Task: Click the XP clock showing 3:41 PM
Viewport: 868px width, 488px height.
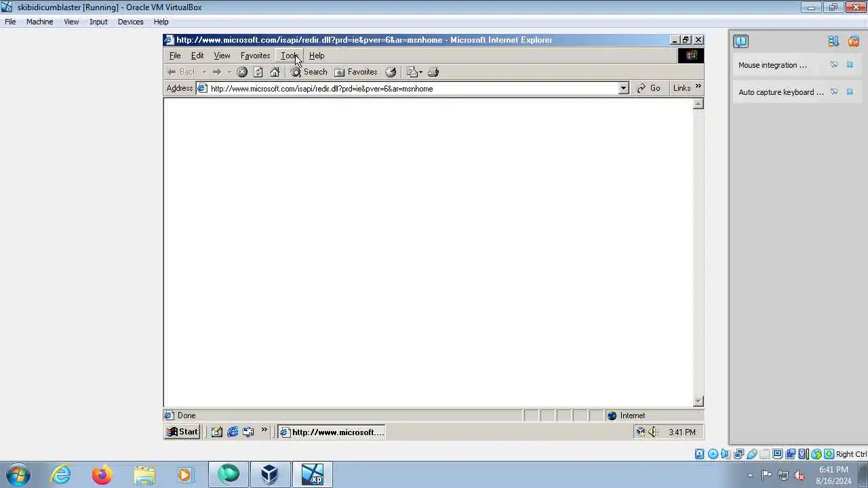Action: coord(682,432)
